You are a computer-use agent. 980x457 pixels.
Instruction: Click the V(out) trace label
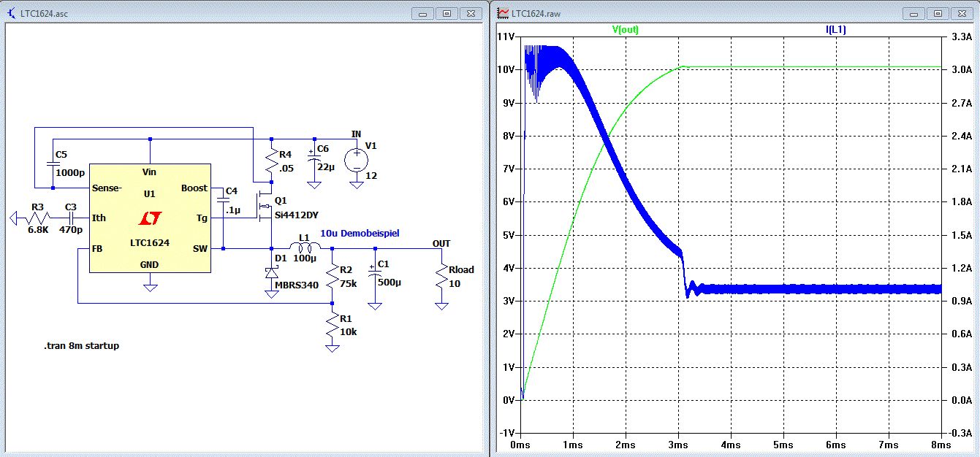(626, 30)
